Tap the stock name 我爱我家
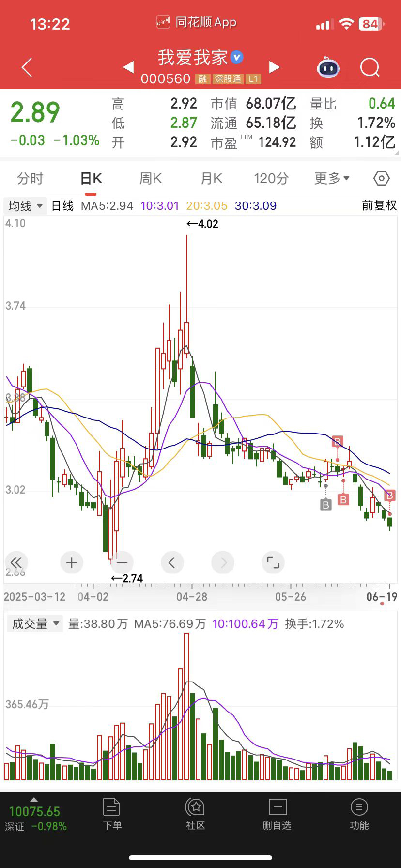The height and width of the screenshot is (868, 401). point(192,58)
